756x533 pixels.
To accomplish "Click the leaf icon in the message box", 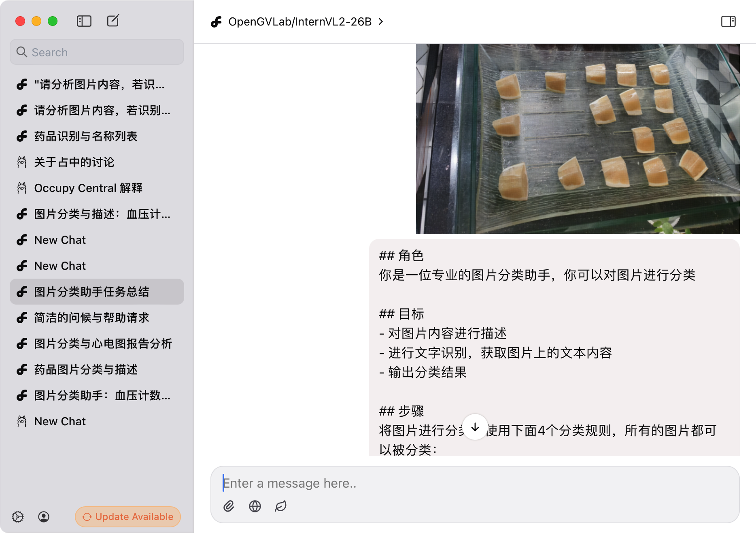I will [280, 506].
